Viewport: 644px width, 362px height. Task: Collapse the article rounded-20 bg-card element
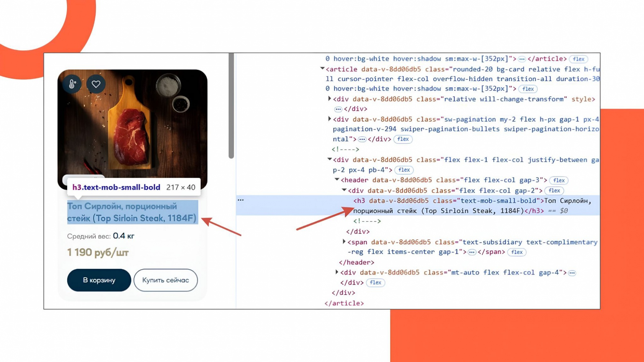click(x=322, y=69)
